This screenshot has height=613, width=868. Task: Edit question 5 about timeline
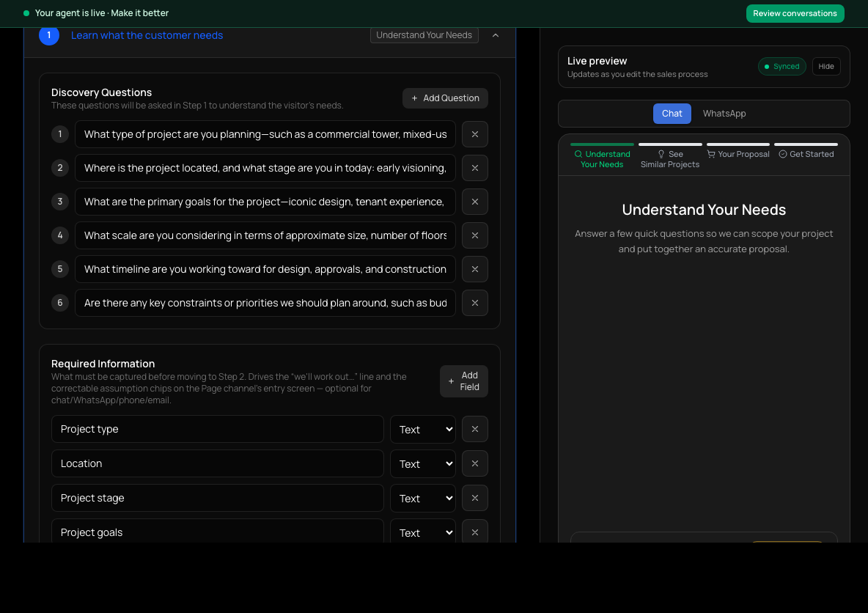click(265, 269)
